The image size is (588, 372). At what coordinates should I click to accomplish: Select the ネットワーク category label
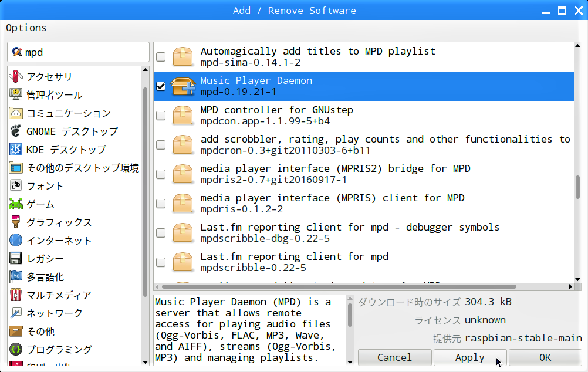[x=55, y=313]
